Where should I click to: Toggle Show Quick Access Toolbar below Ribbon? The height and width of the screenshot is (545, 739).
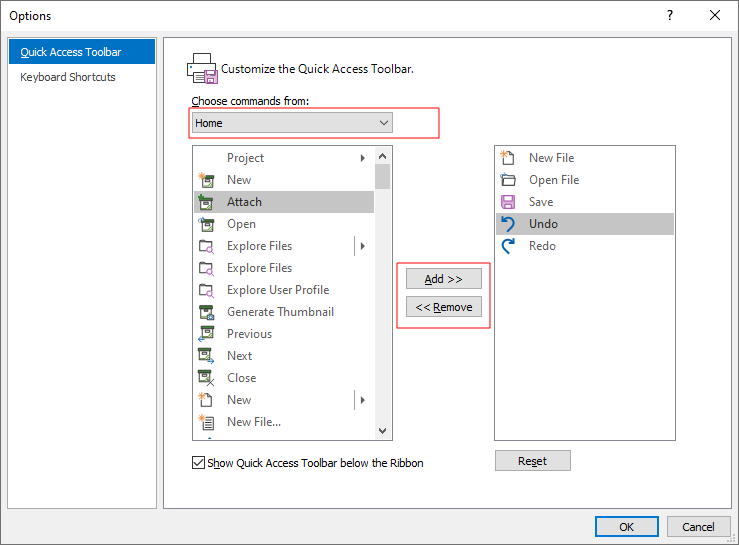198,463
